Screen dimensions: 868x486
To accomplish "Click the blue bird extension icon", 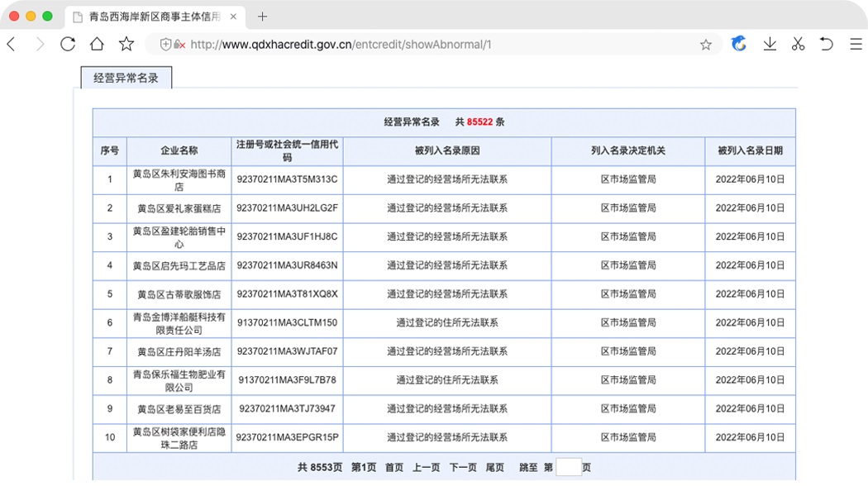I will tap(739, 45).
